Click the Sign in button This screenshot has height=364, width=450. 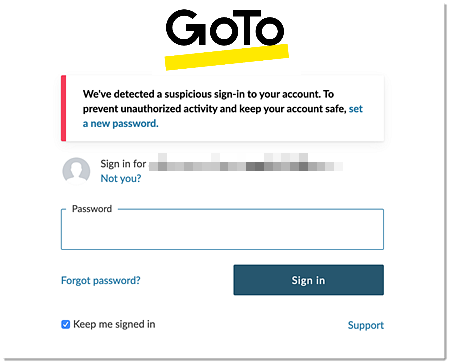[309, 280]
